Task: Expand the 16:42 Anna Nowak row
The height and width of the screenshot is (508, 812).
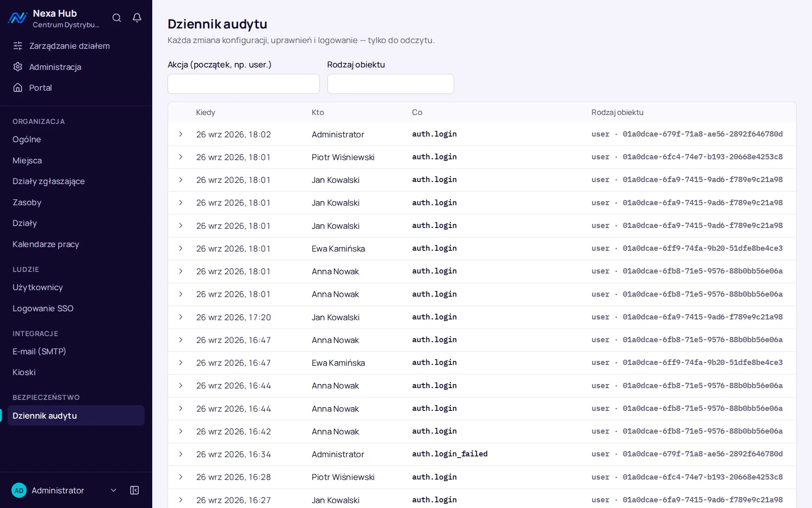Action: click(181, 431)
